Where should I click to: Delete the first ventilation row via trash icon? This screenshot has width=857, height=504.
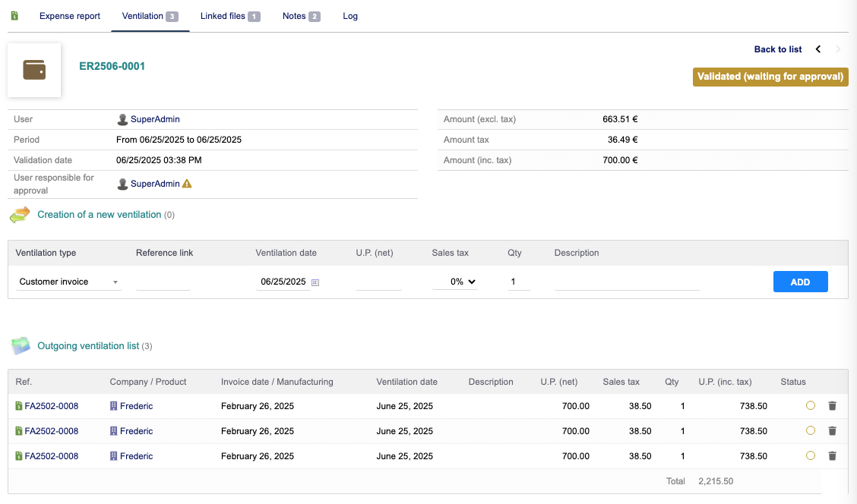pos(832,406)
